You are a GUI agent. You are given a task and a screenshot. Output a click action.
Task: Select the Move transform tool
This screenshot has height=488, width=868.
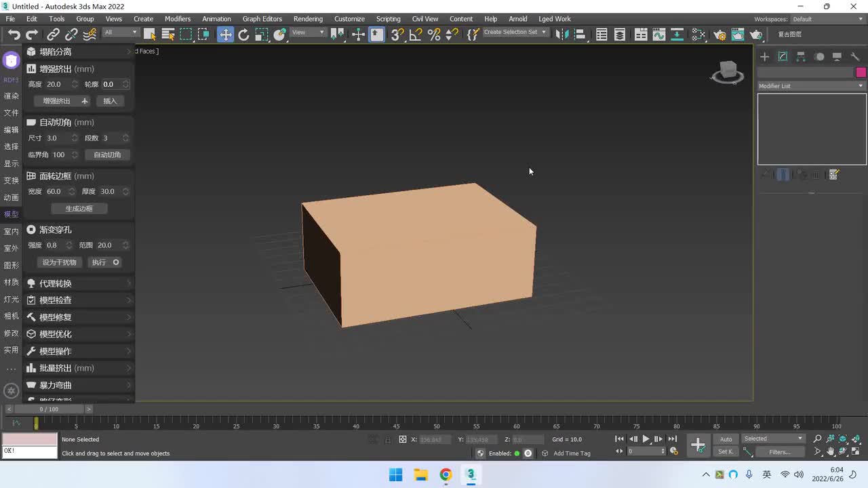click(225, 35)
